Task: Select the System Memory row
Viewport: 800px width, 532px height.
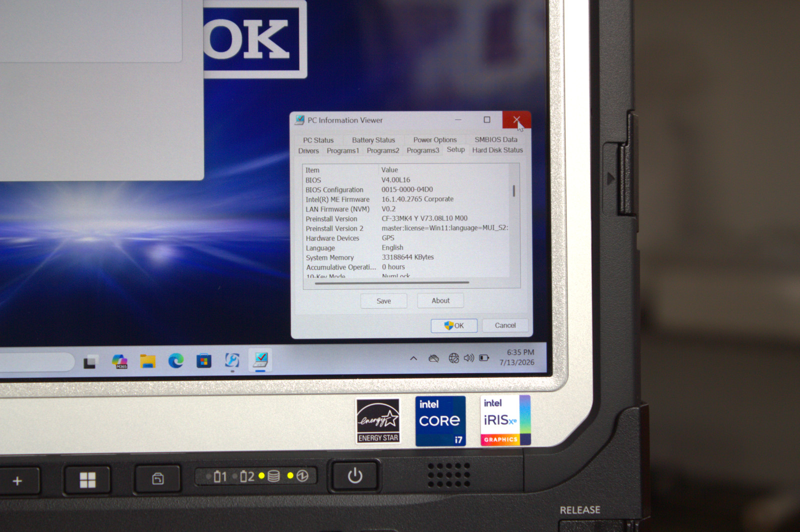Action: click(406, 257)
